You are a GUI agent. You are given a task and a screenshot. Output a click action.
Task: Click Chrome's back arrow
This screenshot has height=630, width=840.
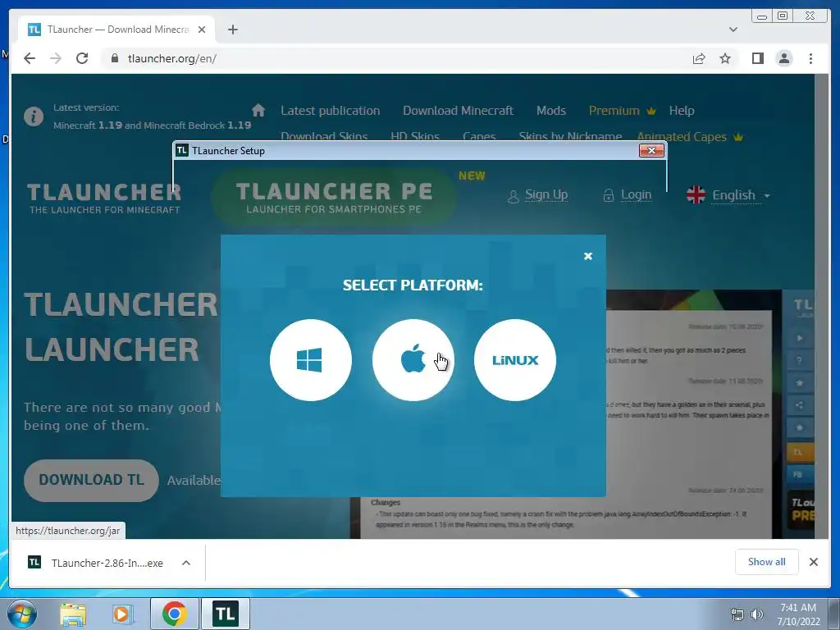click(30, 58)
